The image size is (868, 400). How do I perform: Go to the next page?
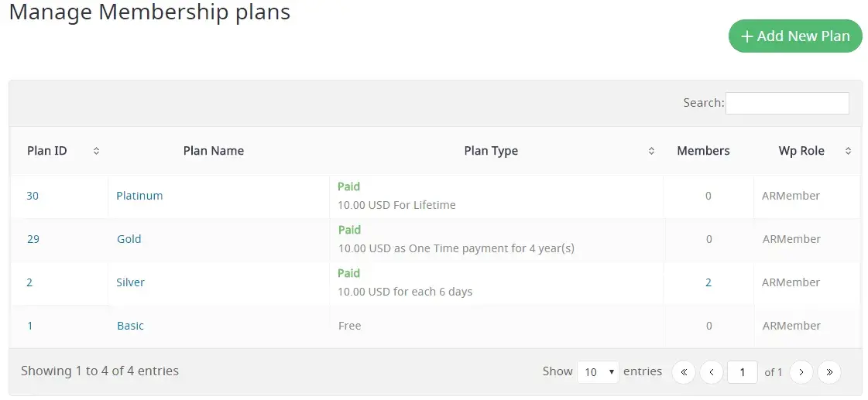(x=801, y=372)
